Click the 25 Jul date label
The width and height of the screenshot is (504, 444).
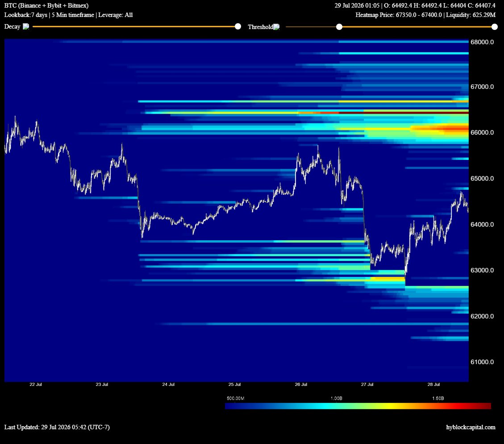(x=235, y=384)
